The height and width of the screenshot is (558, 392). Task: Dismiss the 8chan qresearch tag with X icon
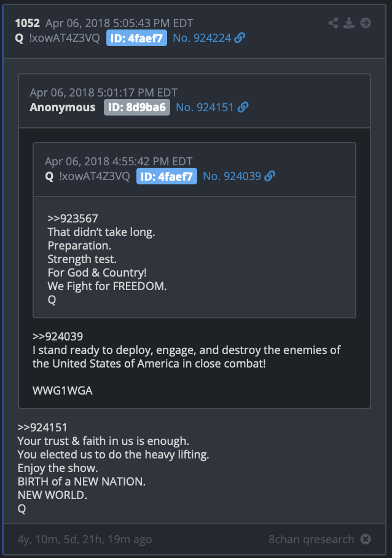[x=366, y=539]
